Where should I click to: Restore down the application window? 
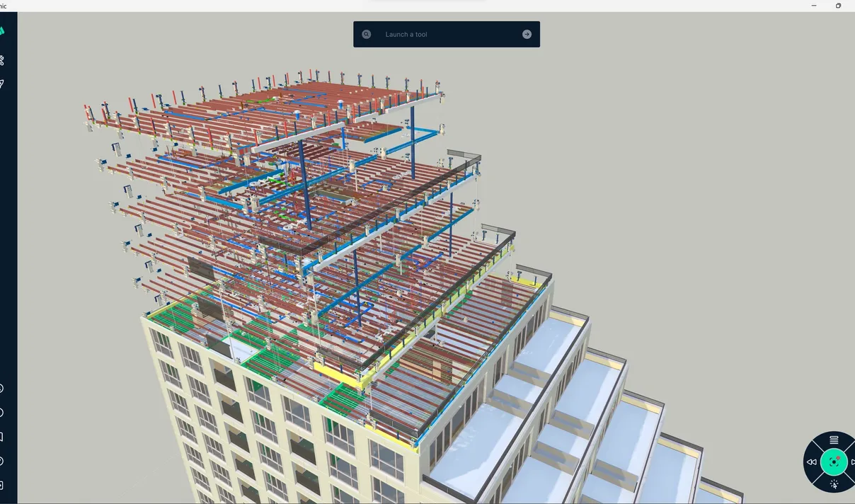click(838, 6)
